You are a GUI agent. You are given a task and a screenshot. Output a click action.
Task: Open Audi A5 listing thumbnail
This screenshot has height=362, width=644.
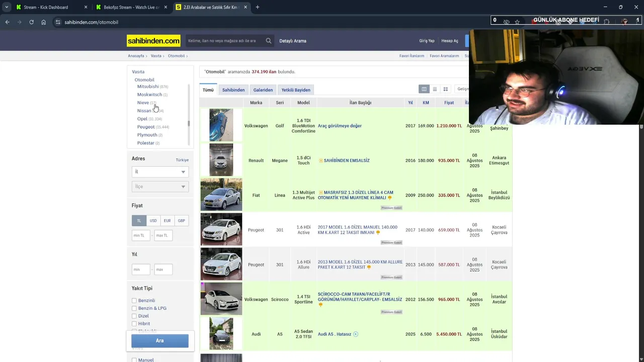[221, 333]
